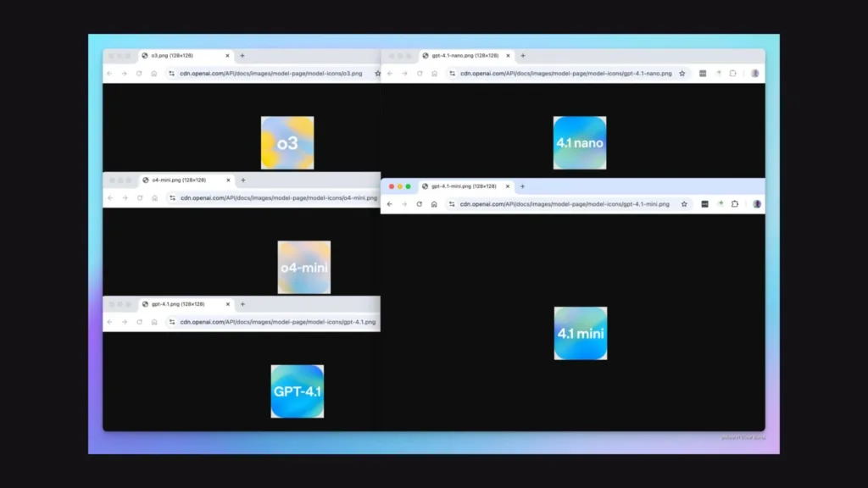Select the gpt-4.1-mini.png tab
This screenshot has width=868, height=488.
(465, 186)
